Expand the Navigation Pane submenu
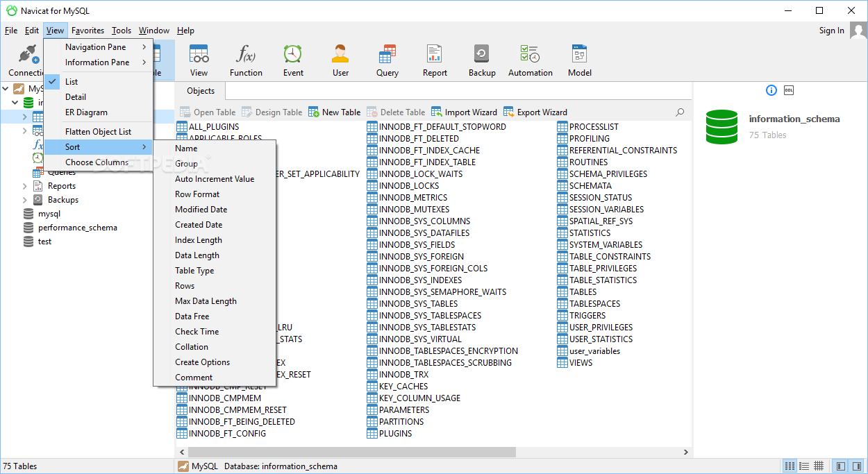 [98, 47]
